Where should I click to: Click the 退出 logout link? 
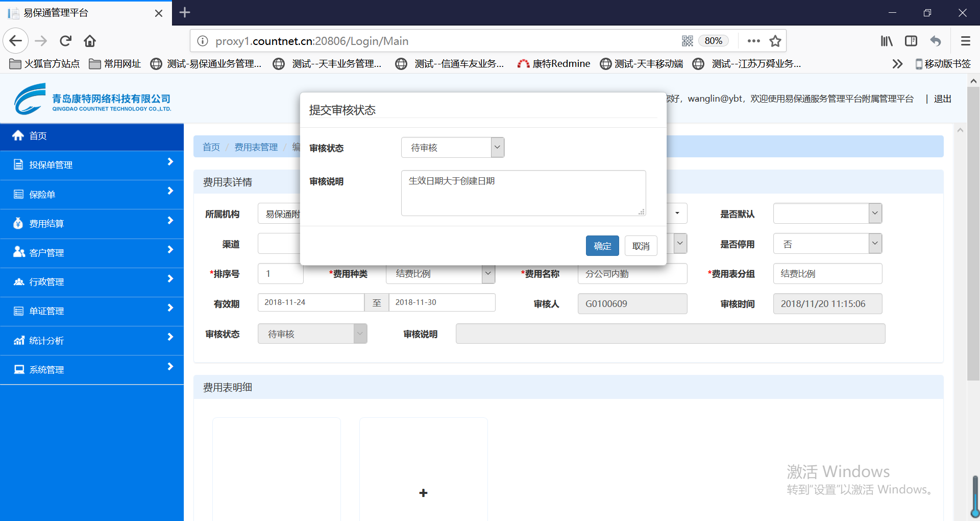pos(942,99)
